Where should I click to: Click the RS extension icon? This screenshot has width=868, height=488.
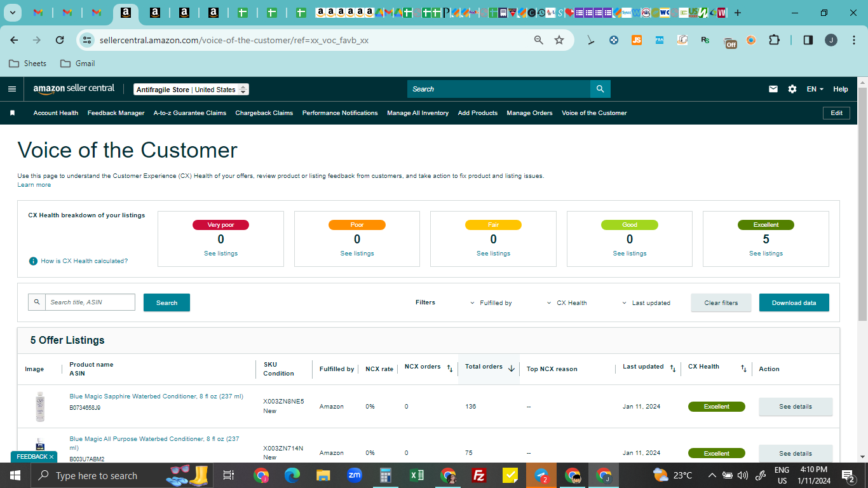tap(705, 40)
